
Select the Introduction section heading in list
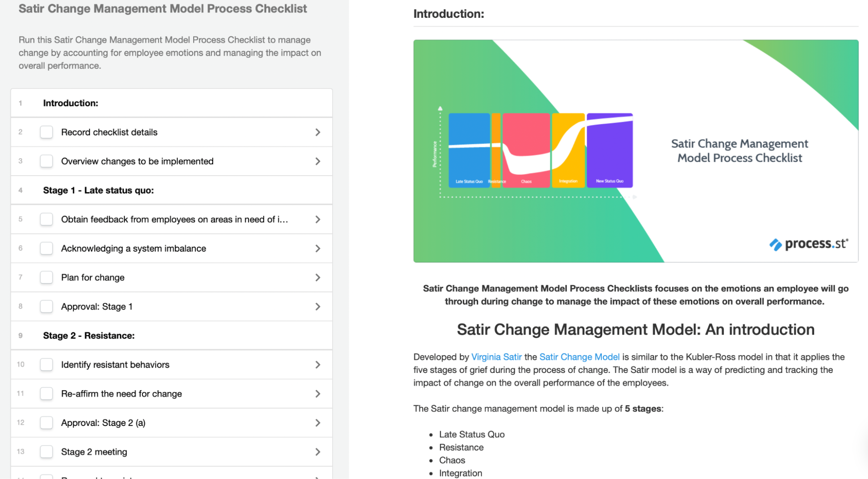[x=70, y=103]
